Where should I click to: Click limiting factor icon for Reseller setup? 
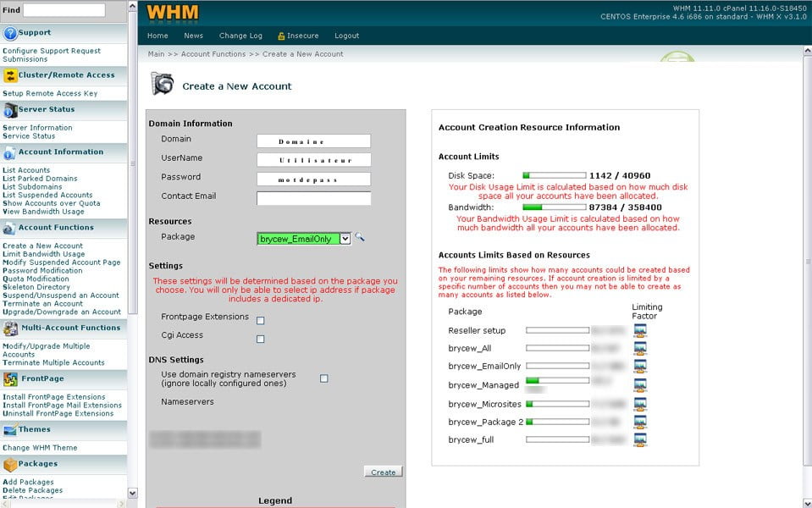[640, 330]
